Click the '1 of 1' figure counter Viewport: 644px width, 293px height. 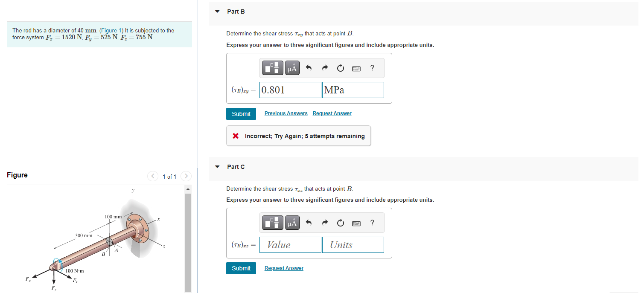tap(169, 177)
